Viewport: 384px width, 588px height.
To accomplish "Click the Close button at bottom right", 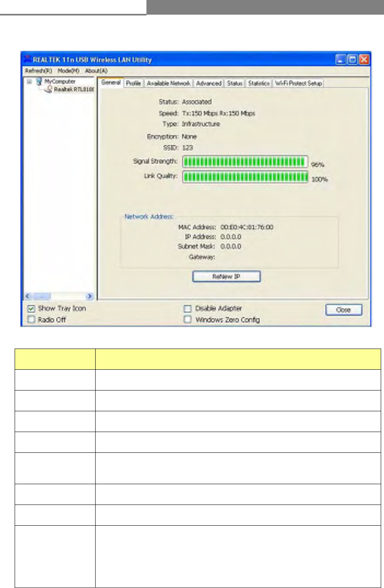I will 343,310.
